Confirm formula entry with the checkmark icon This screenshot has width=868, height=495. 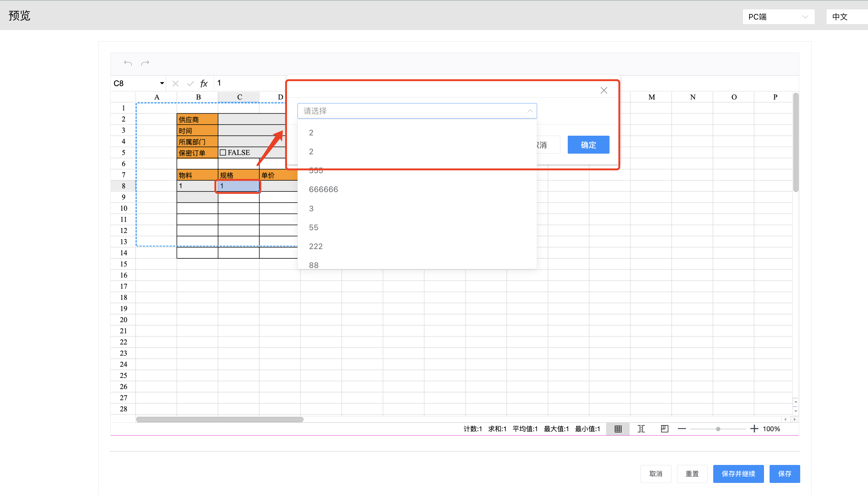point(190,83)
